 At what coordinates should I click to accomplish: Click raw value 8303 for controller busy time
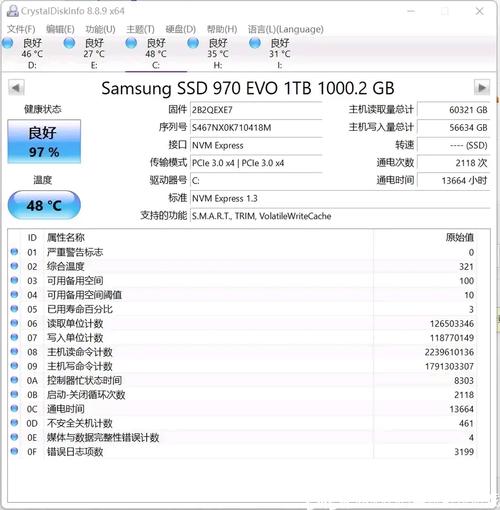point(464,381)
